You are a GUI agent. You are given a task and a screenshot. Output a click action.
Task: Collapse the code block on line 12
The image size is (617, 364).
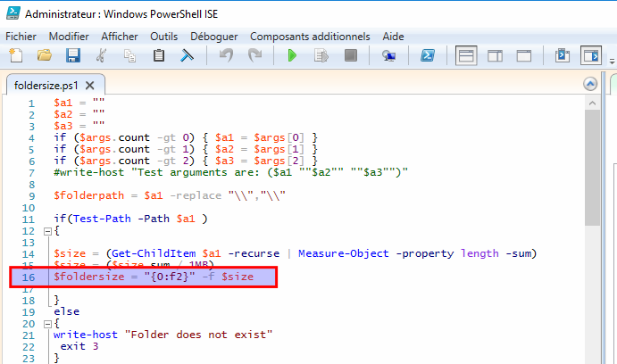47,230
